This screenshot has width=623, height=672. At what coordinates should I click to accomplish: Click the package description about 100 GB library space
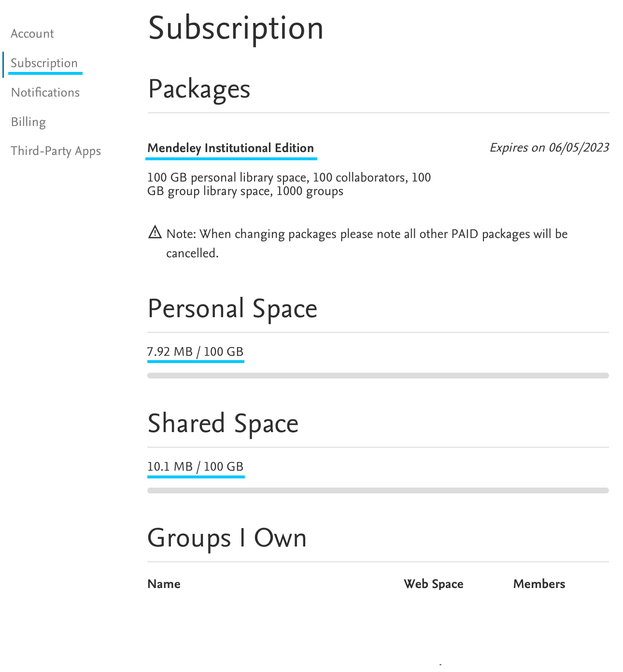coord(289,184)
